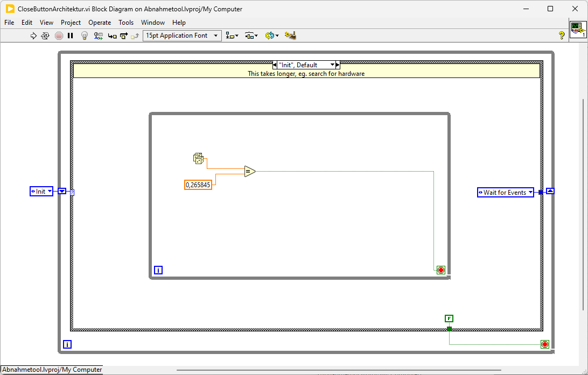The width and height of the screenshot is (588, 375).
Task: Open the Context Help question mark
Action: click(562, 36)
